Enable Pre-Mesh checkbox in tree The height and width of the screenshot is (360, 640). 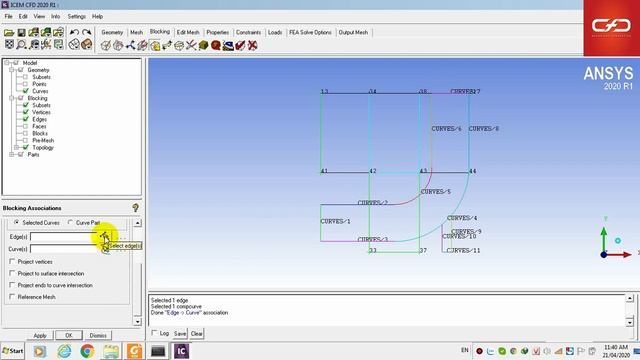click(x=26, y=140)
